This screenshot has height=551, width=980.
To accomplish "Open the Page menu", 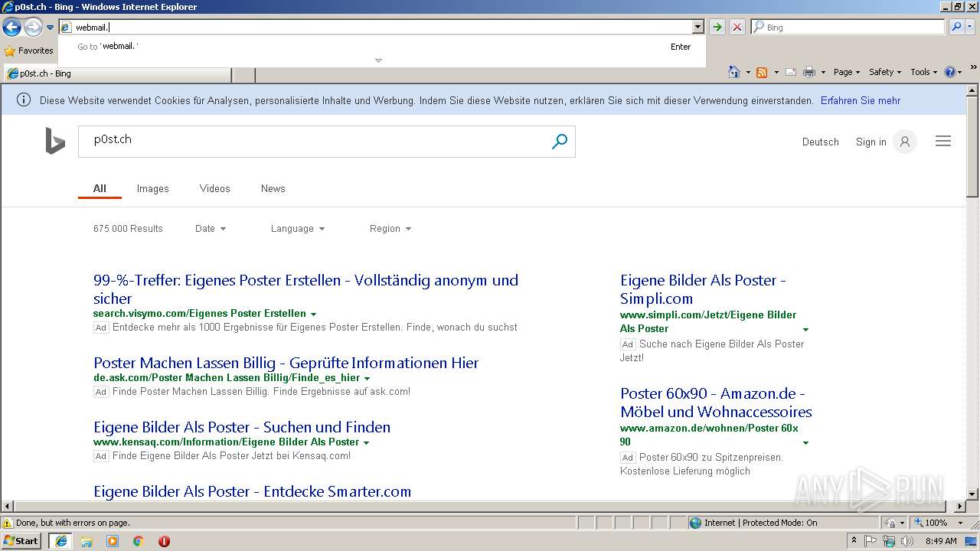I will (846, 72).
